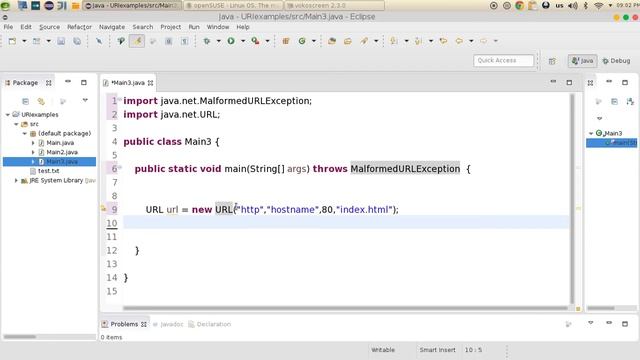Toggle Link with Editor in Package Explorer
640x360 pixels.
[41, 101]
